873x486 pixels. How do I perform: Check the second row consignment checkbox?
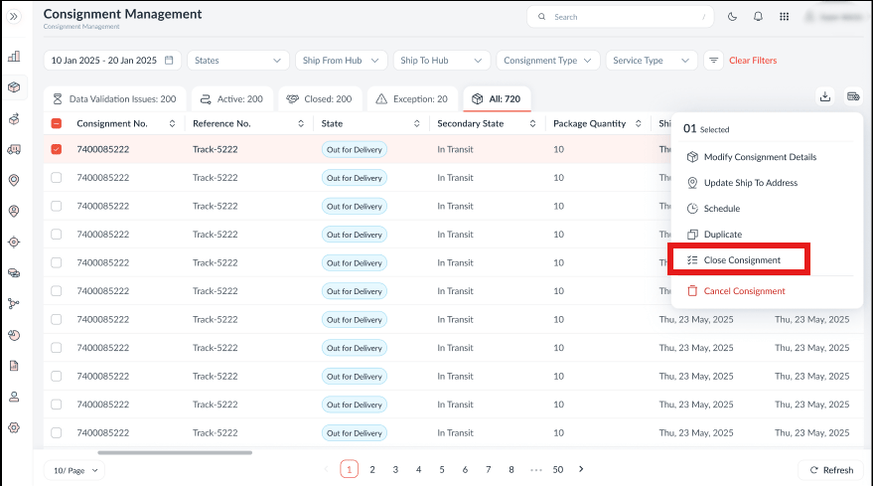[x=56, y=178]
